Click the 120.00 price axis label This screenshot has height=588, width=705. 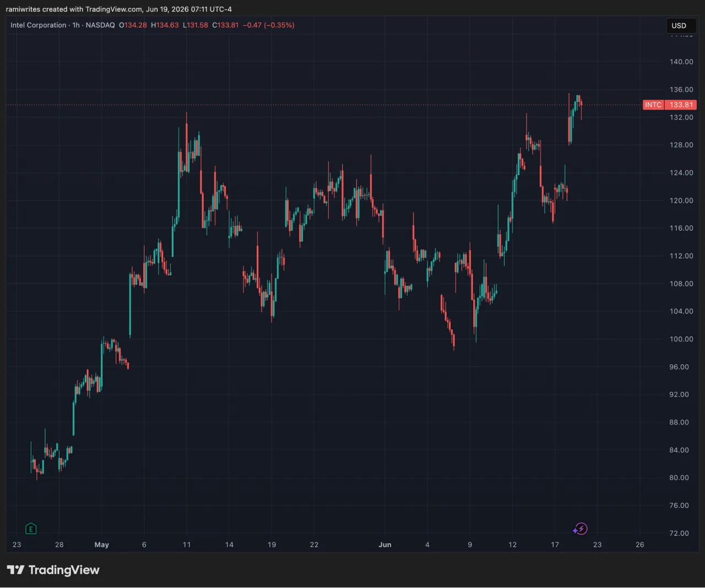point(681,200)
